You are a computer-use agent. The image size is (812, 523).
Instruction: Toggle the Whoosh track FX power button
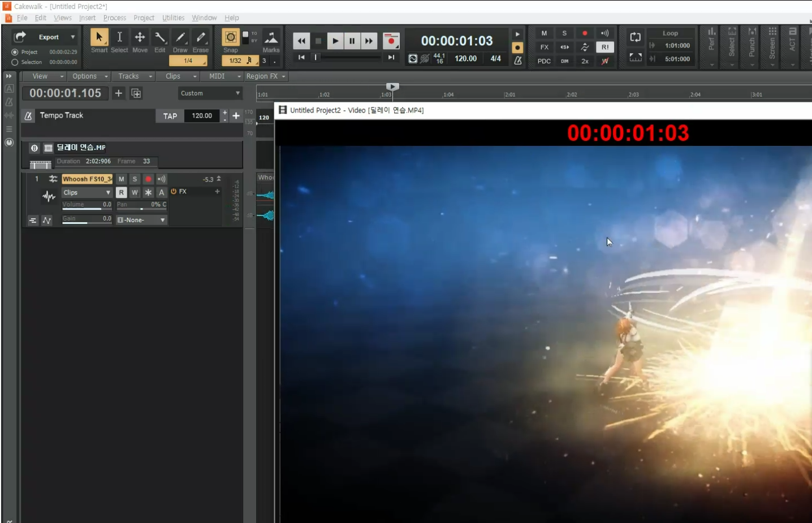[x=174, y=192]
